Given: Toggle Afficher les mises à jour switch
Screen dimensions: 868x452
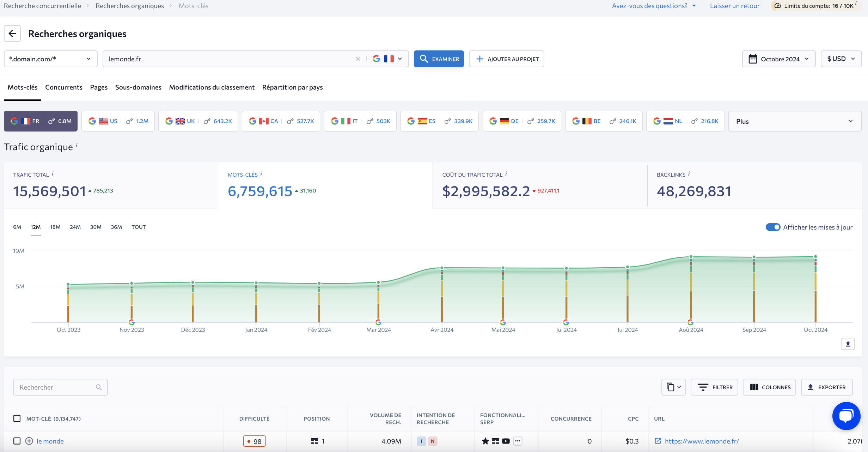Looking at the screenshot, I should pyautogui.click(x=773, y=227).
